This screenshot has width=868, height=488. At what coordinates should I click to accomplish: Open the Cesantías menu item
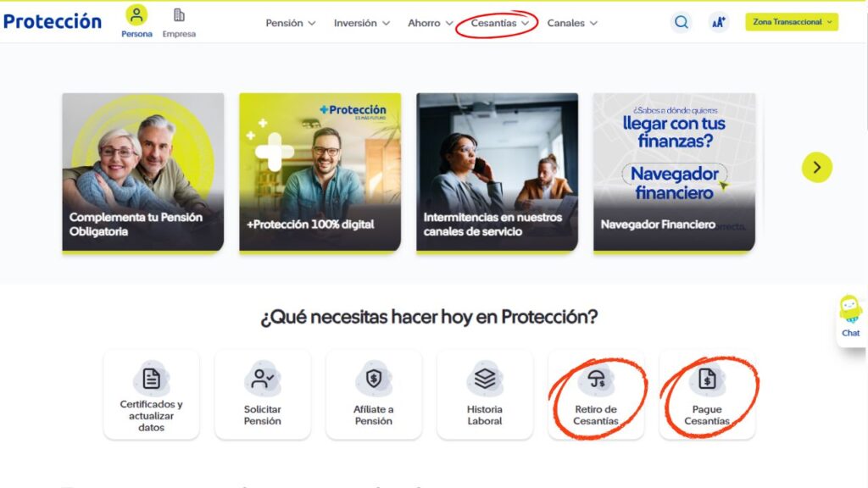tap(499, 23)
